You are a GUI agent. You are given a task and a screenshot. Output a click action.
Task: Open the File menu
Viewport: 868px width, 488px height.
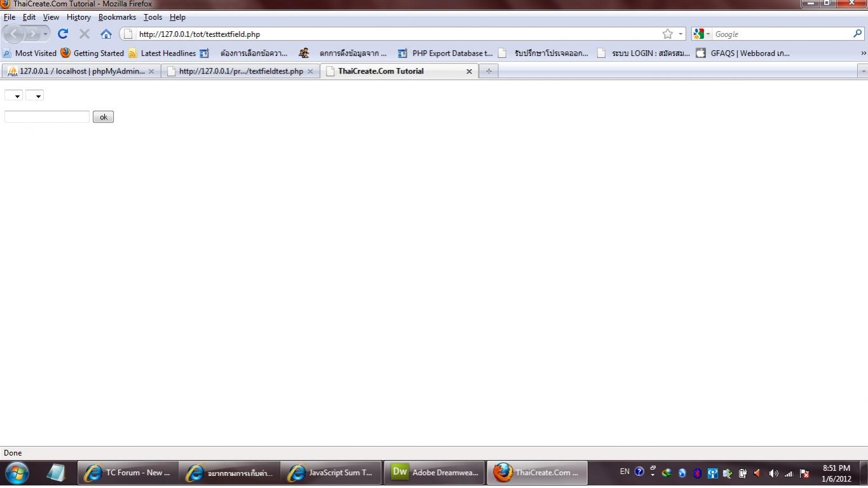(x=10, y=17)
